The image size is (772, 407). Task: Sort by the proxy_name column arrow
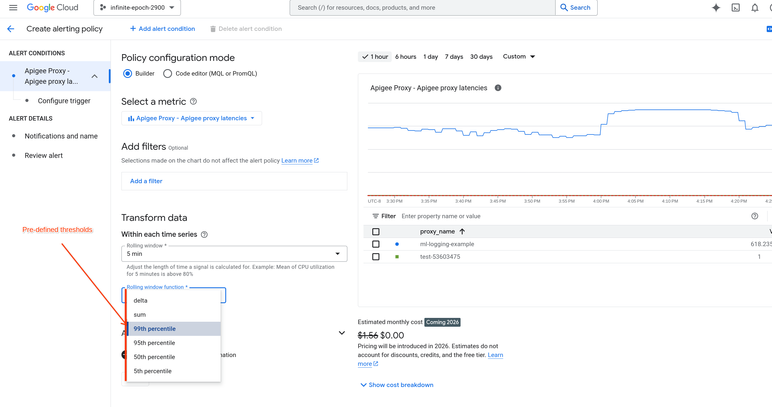click(x=462, y=232)
